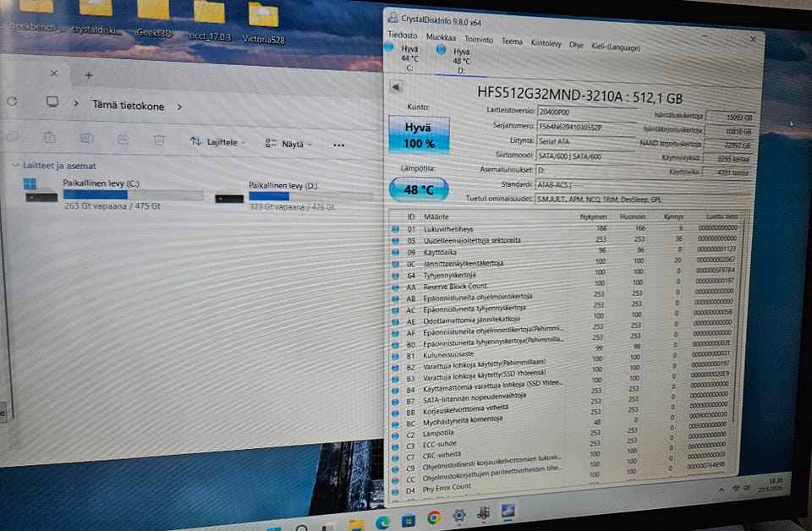Viewport: 812px width, 531px height.
Task: Click the Laitteistoversio field showing 20400P00
Action: [586, 112]
